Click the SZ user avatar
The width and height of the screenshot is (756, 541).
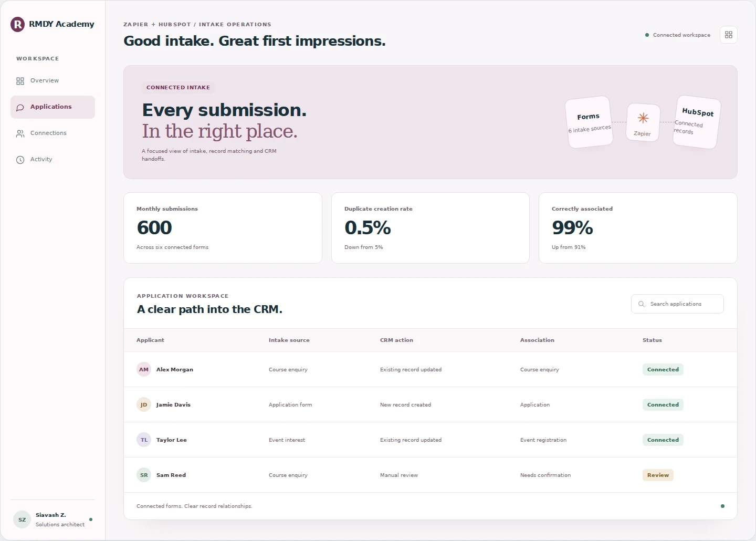pos(22,519)
